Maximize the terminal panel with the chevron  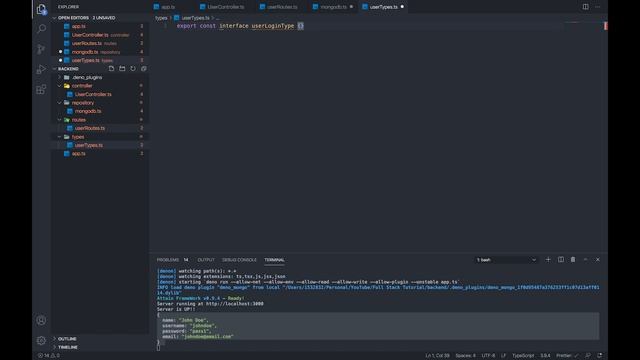(x=585, y=260)
